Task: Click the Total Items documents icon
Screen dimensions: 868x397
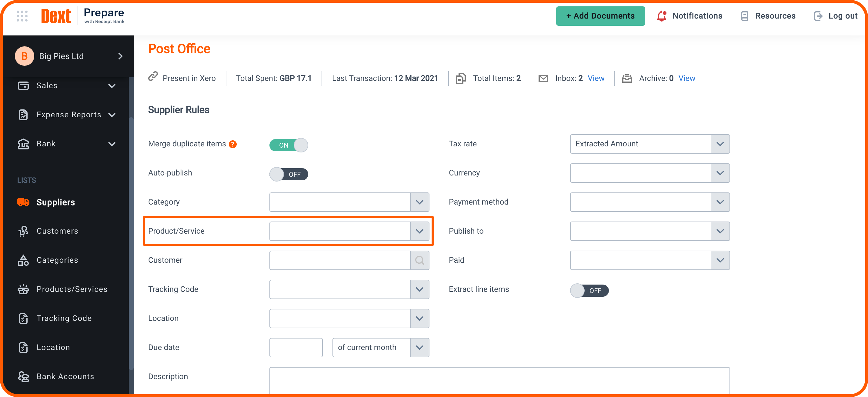Action: 461,78
